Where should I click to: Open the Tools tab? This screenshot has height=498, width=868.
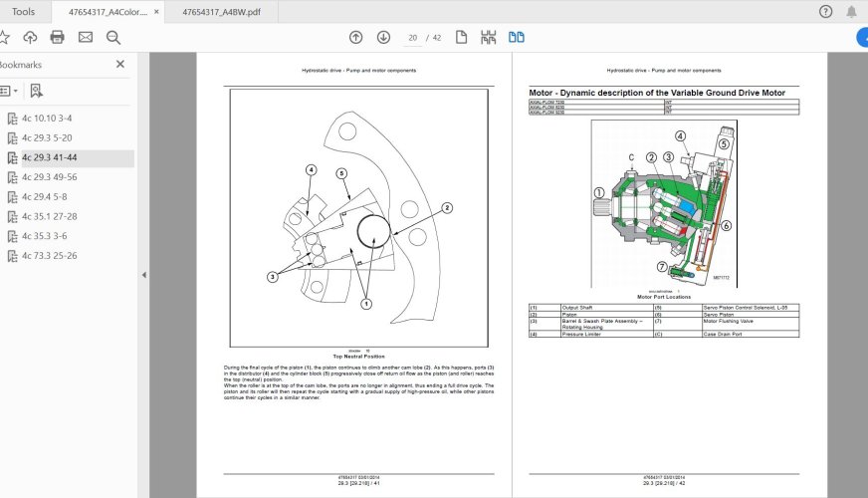click(23, 12)
